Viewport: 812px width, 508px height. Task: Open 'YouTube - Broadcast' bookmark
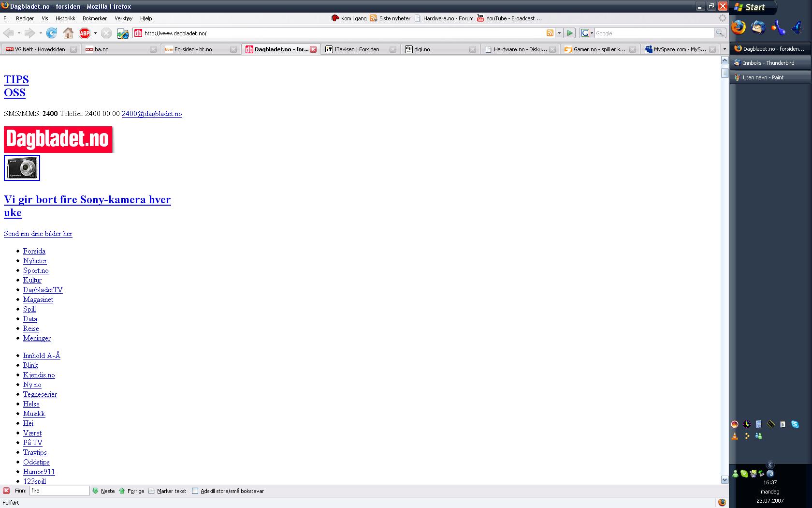[x=509, y=18]
